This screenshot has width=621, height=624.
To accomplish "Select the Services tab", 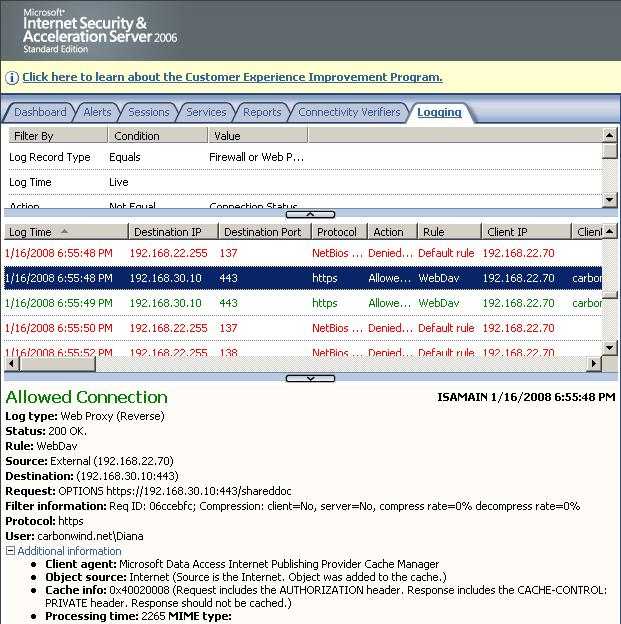I will coord(206,112).
